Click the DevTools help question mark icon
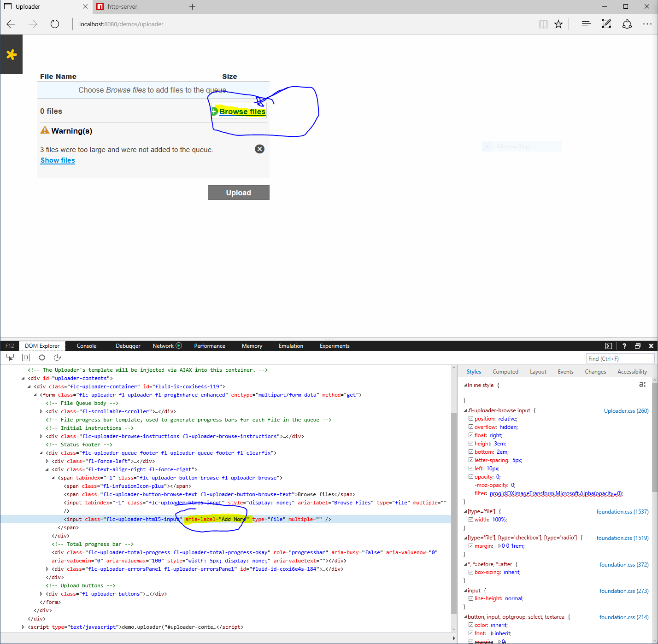658x644 pixels. point(624,346)
